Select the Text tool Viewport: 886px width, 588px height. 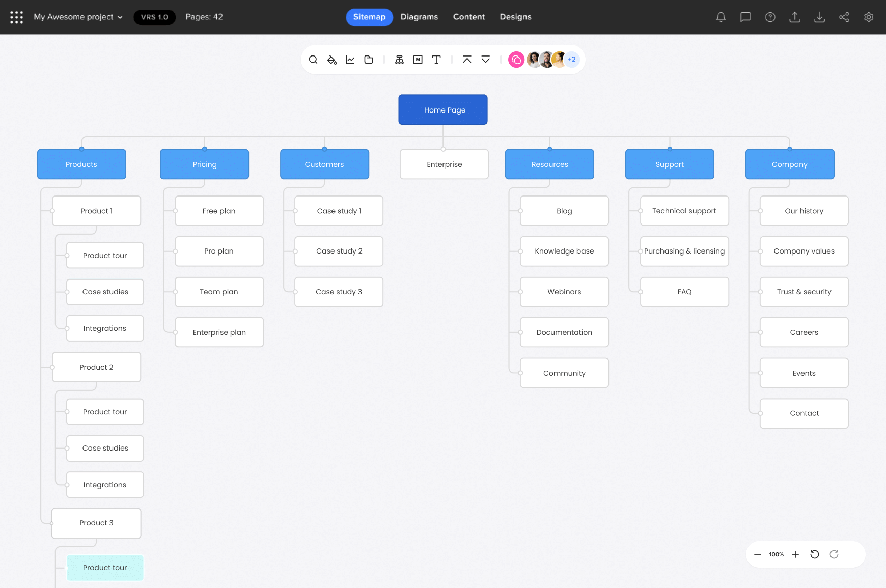click(x=436, y=60)
